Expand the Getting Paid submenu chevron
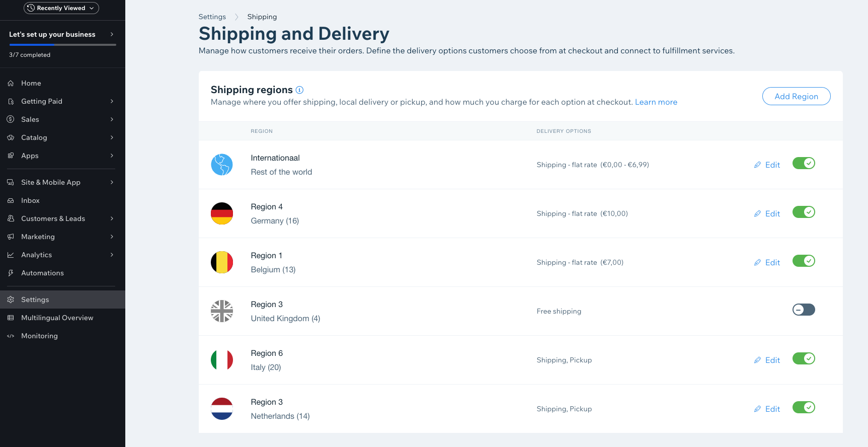 click(x=112, y=101)
